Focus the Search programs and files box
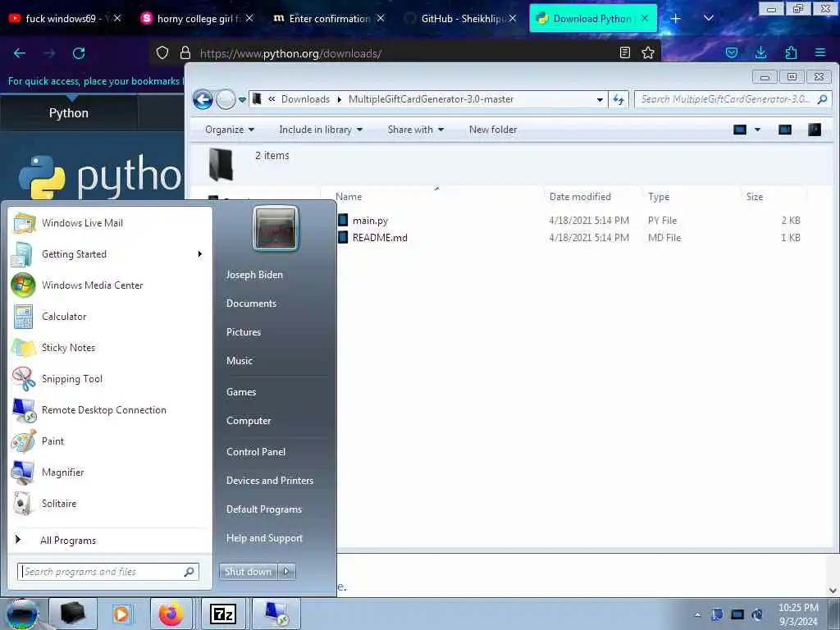Screen dimensions: 840x630 tap(107, 572)
